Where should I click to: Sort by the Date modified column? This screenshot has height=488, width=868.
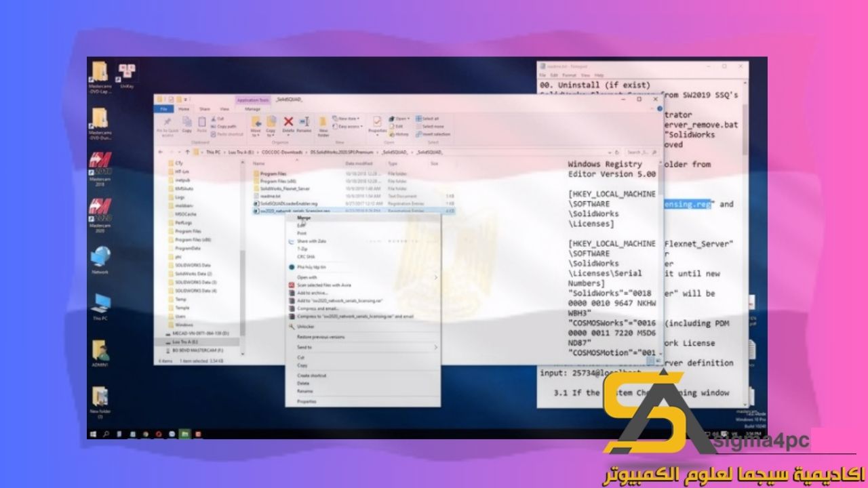coord(359,163)
